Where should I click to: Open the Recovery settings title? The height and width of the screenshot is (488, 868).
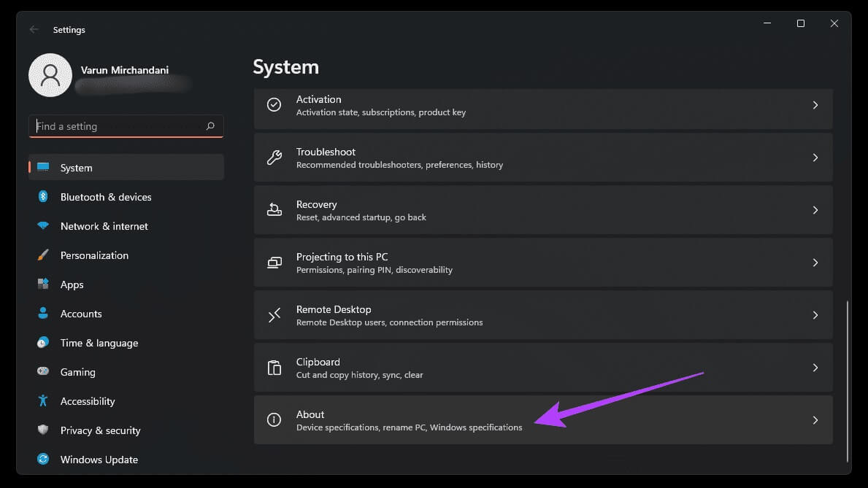click(316, 204)
